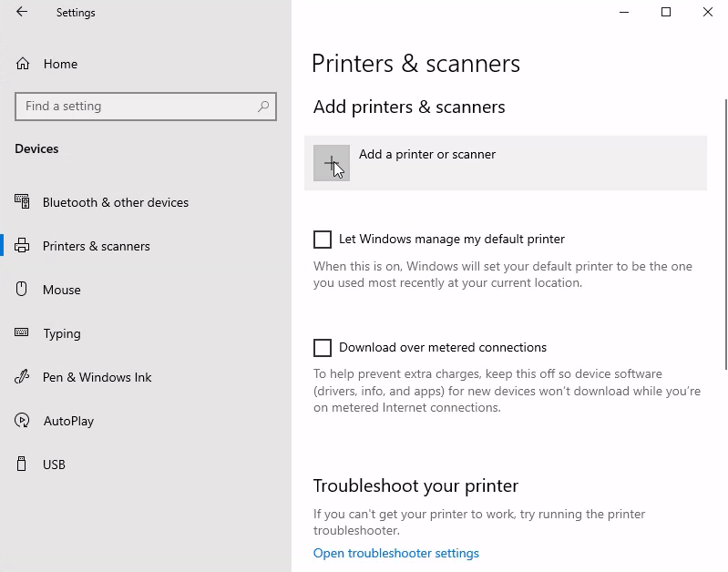The image size is (728, 572).
Task: Enable Let Windows manage my default printer
Action: click(x=323, y=240)
